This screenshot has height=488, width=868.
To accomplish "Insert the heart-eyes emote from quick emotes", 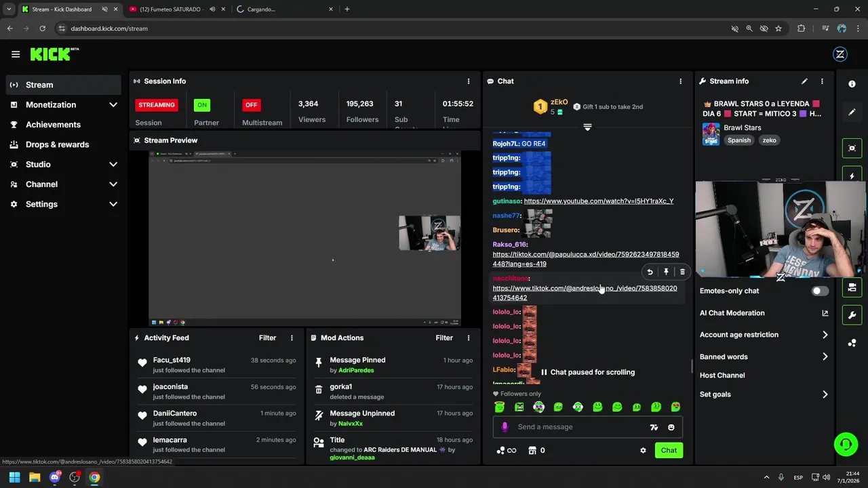I will tap(675, 407).
